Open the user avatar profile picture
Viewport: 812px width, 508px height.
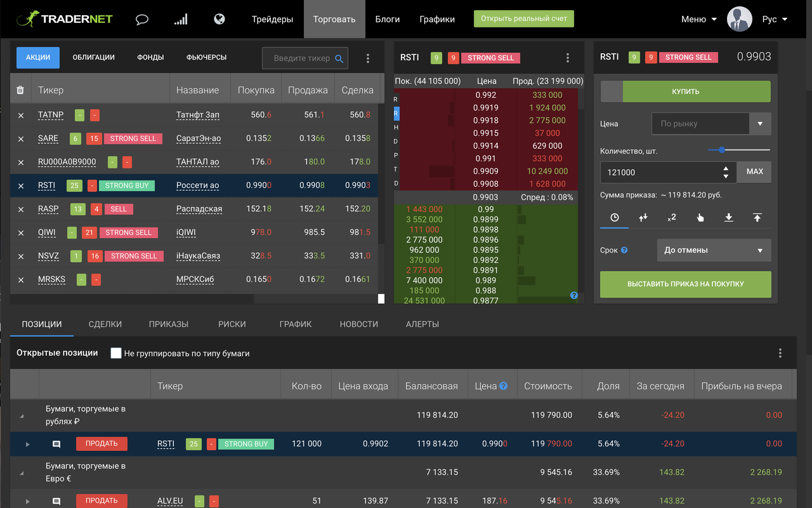[739, 19]
